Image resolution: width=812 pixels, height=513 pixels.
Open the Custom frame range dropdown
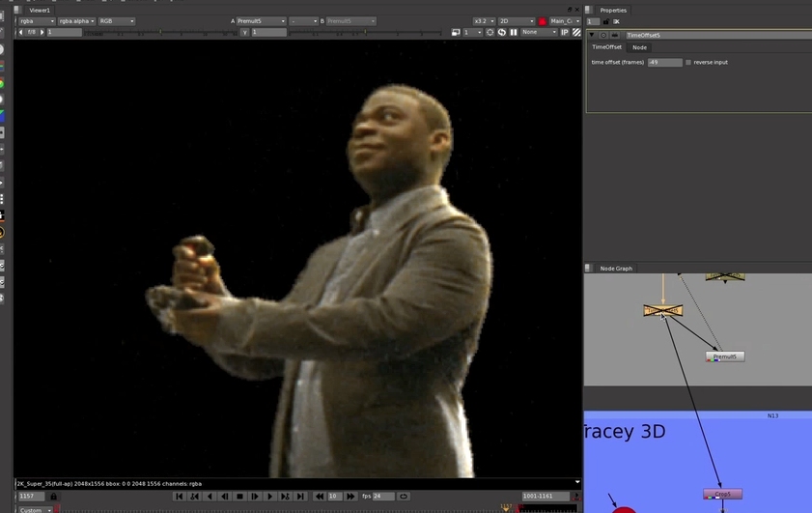(x=35, y=510)
